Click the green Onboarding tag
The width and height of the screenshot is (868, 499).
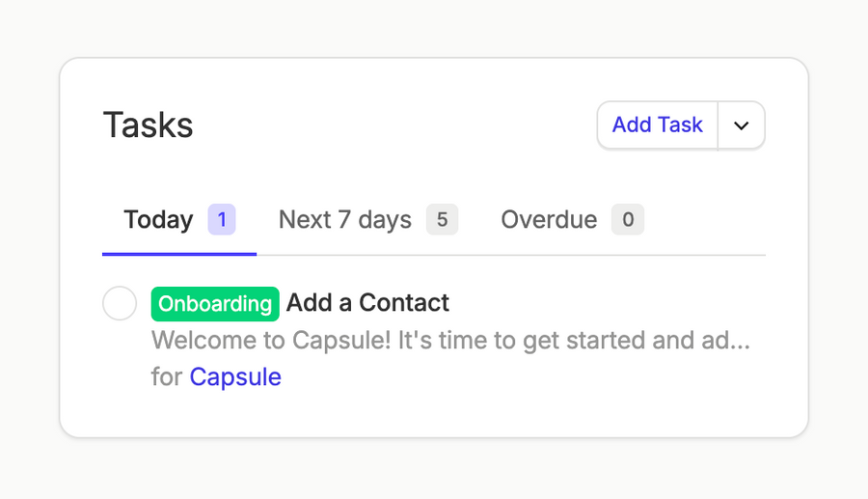[x=215, y=303]
